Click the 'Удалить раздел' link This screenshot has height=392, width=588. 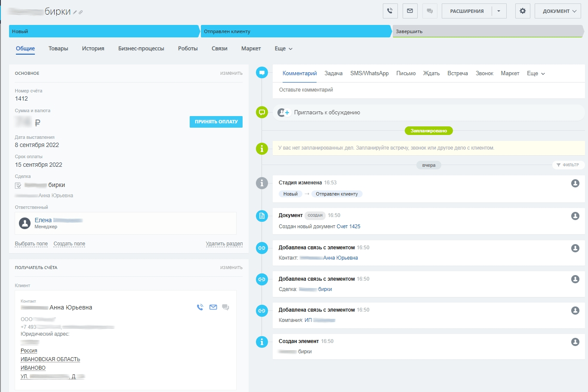224,244
